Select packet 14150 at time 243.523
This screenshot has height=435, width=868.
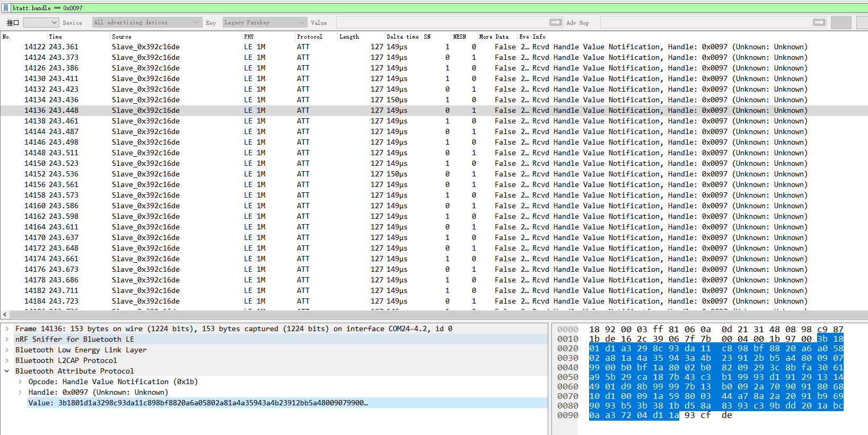pos(434,163)
